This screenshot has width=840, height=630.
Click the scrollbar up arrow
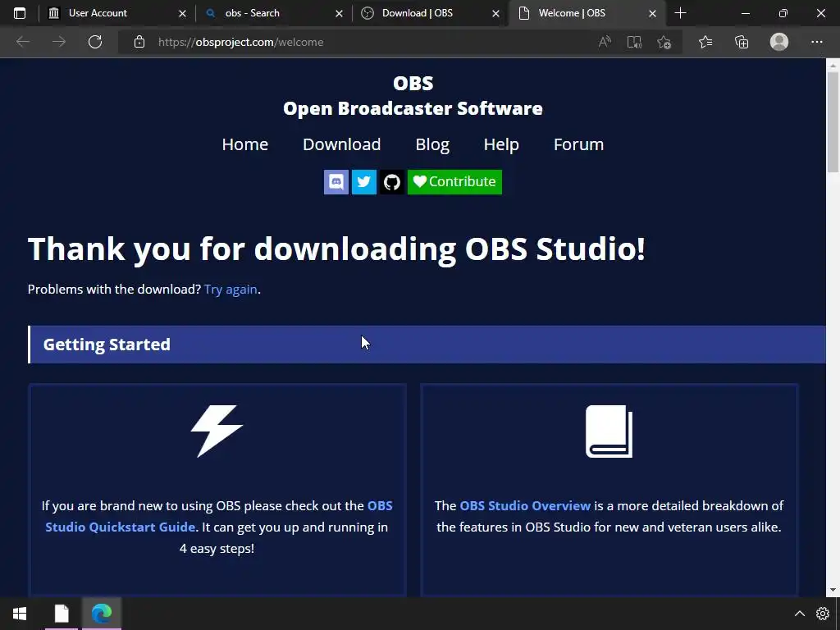833,65
